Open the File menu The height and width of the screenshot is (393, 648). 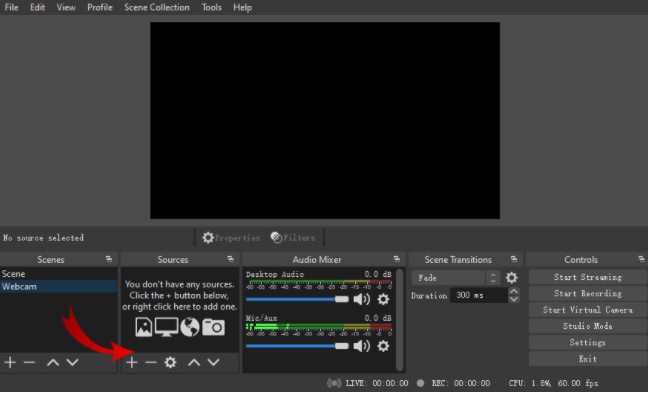(x=12, y=7)
